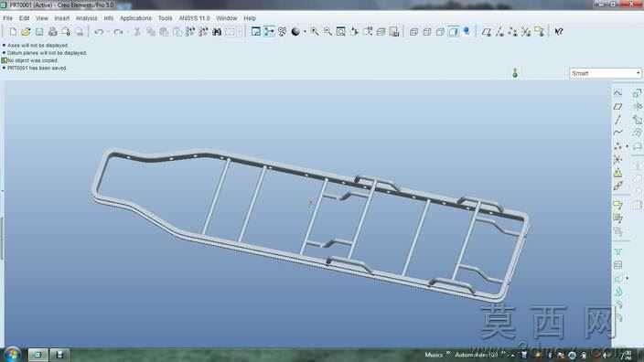This screenshot has height=362, width=644.
Task: Open the Reorient view tool
Action: coord(354,32)
